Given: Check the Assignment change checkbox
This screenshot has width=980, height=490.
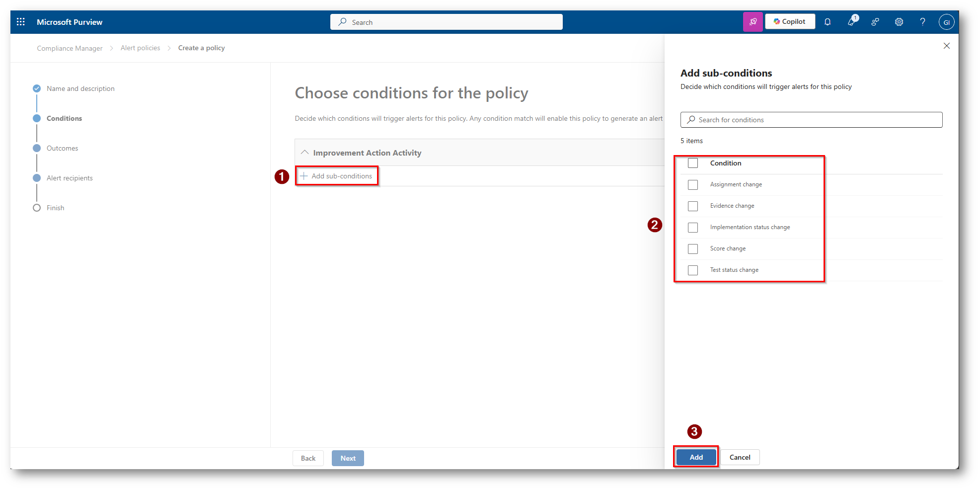Looking at the screenshot, I should click(693, 185).
